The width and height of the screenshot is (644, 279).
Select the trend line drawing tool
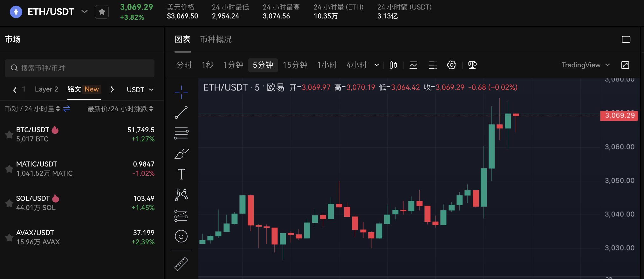coord(181,112)
